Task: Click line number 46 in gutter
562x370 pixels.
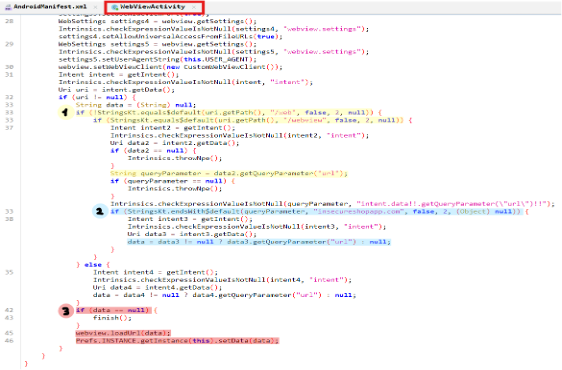Action: (9, 341)
